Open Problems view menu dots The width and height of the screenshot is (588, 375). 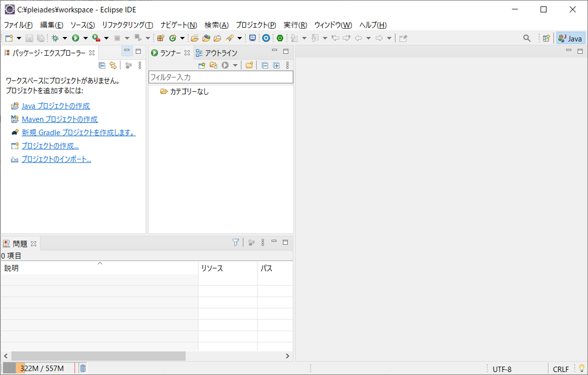click(x=263, y=243)
